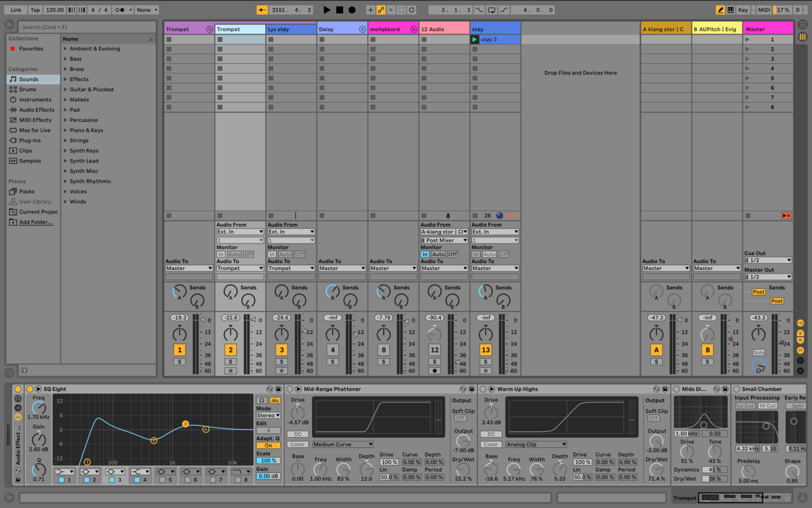Click the Stop button in transport
Screen dimensions: 812x508
pyautogui.click(x=339, y=10)
